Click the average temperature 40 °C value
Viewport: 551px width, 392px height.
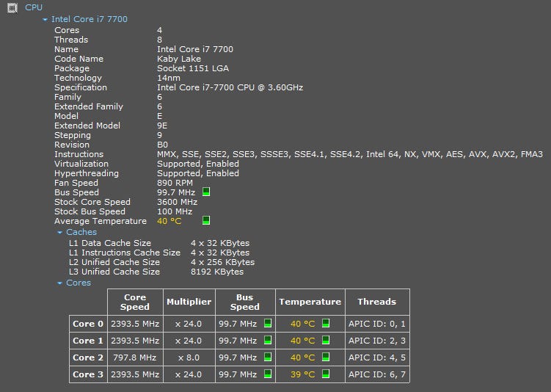[169, 221]
